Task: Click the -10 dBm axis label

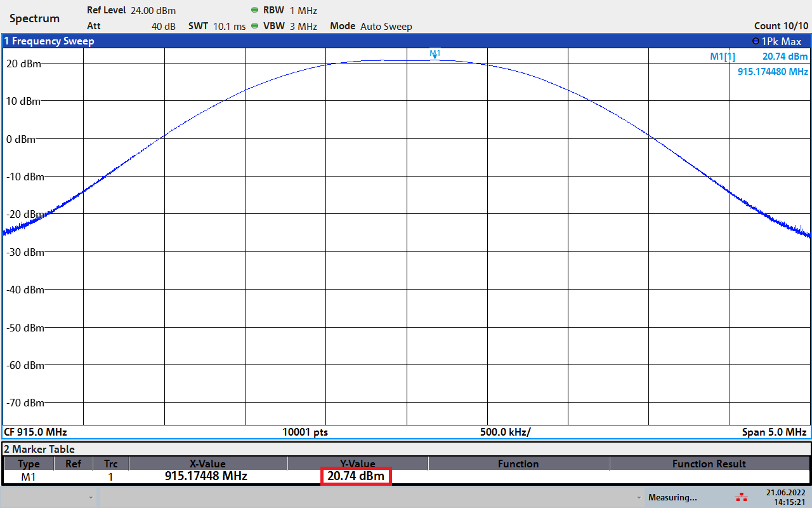Action: point(25,177)
